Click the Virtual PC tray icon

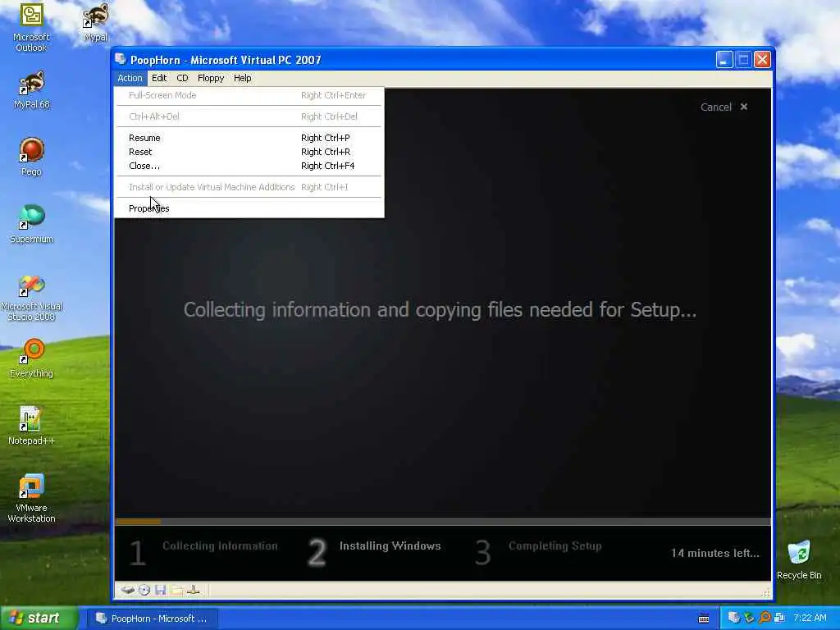tap(734, 619)
